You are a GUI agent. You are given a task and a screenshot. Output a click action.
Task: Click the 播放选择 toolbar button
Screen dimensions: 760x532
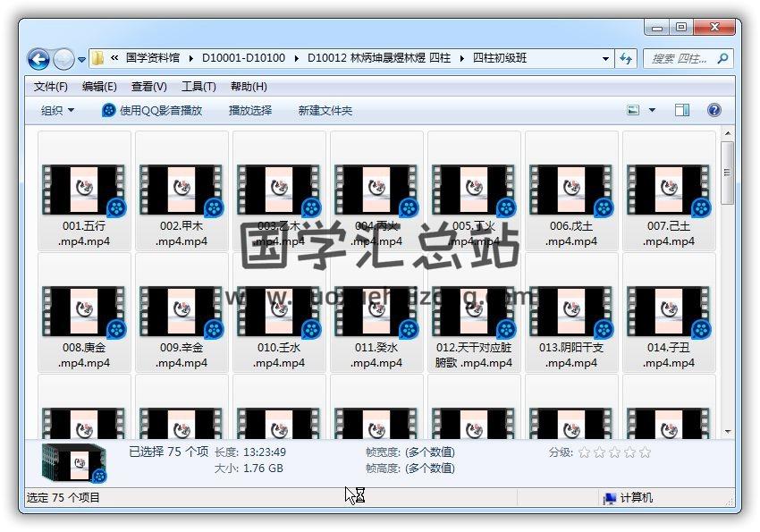[250, 111]
